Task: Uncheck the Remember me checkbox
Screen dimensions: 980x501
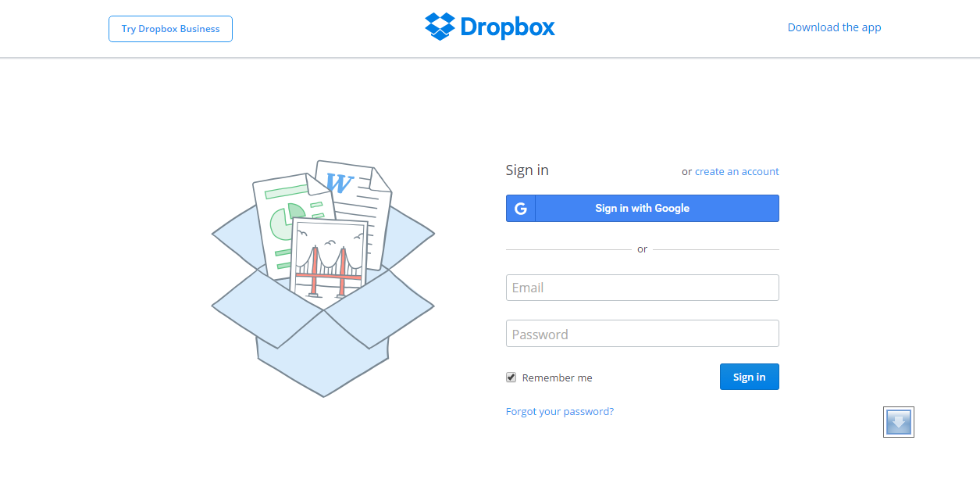Action: point(511,378)
